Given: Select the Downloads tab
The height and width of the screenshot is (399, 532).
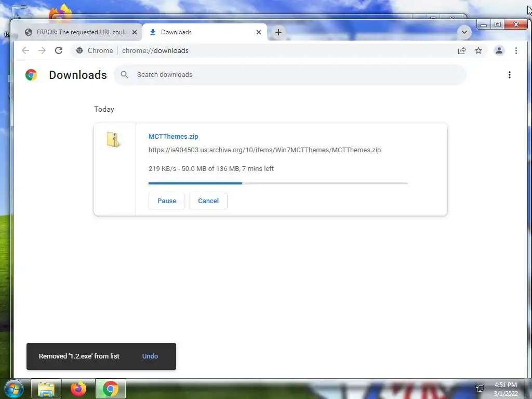Looking at the screenshot, I should pyautogui.click(x=205, y=32).
